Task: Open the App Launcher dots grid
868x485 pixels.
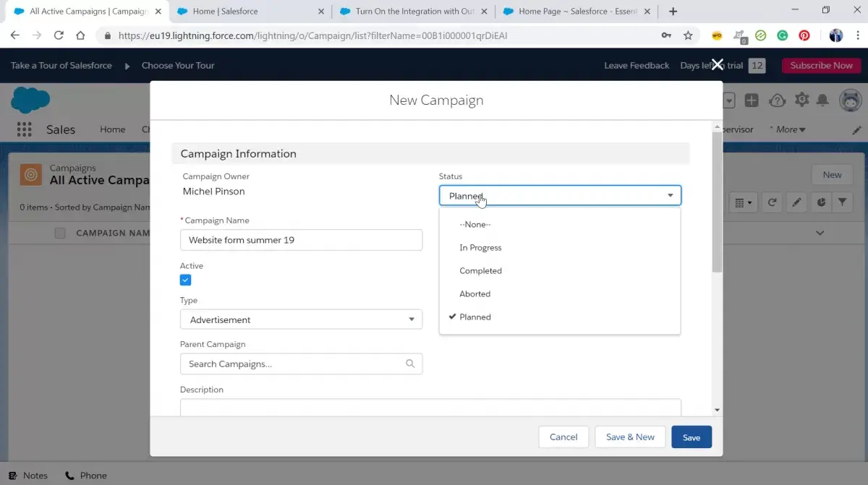Action: tap(25, 129)
